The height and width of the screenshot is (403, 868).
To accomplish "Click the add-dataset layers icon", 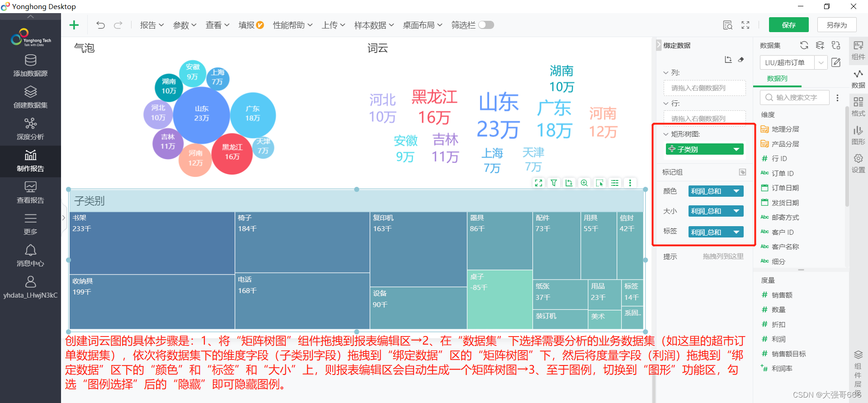I will click(820, 45).
